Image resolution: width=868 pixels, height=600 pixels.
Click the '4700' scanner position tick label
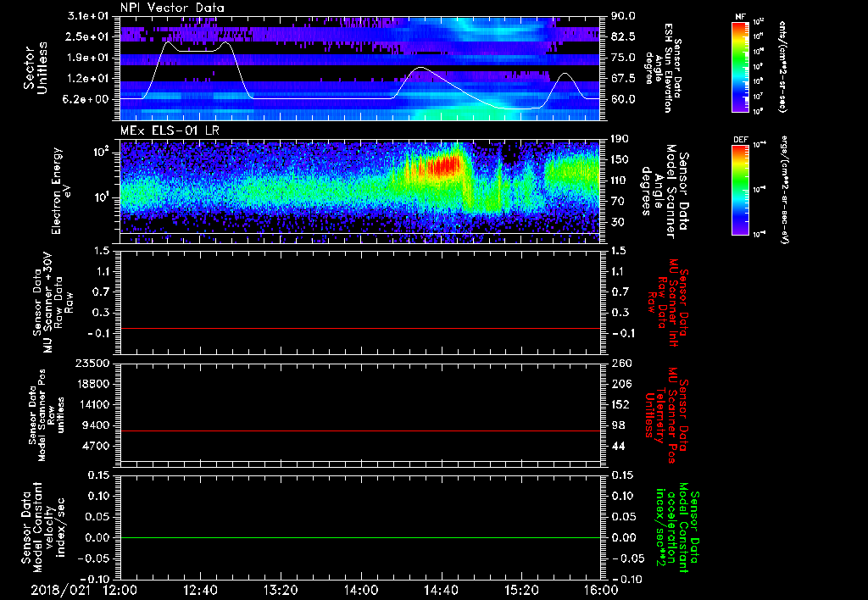click(97, 446)
